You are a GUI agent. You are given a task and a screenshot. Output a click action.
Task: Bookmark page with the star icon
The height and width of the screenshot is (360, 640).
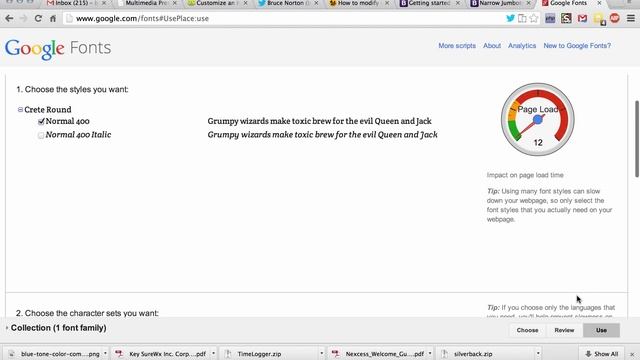(534, 18)
